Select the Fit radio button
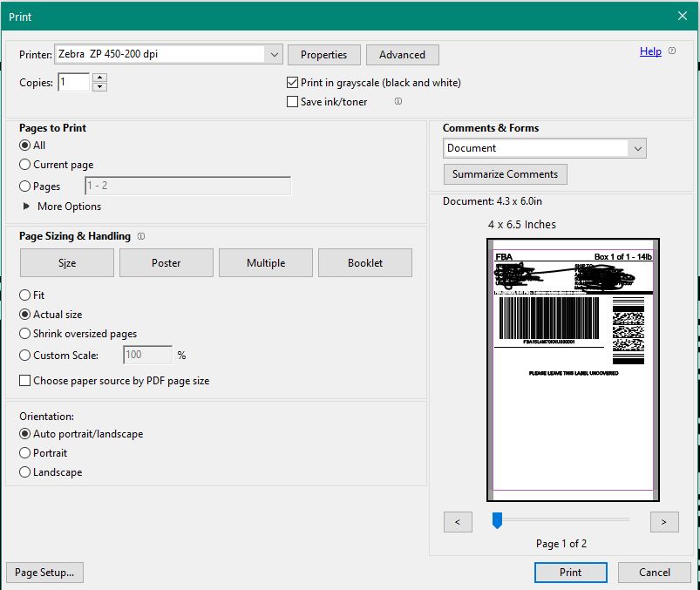The height and width of the screenshot is (590, 700). click(25, 295)
